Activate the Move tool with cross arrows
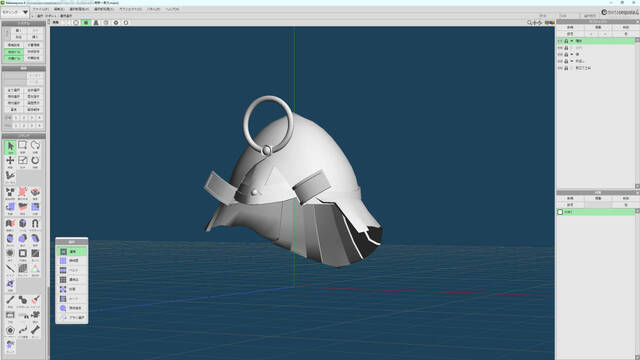The height and width of the screenshot is (360, 640). click(x=10, y=161)
